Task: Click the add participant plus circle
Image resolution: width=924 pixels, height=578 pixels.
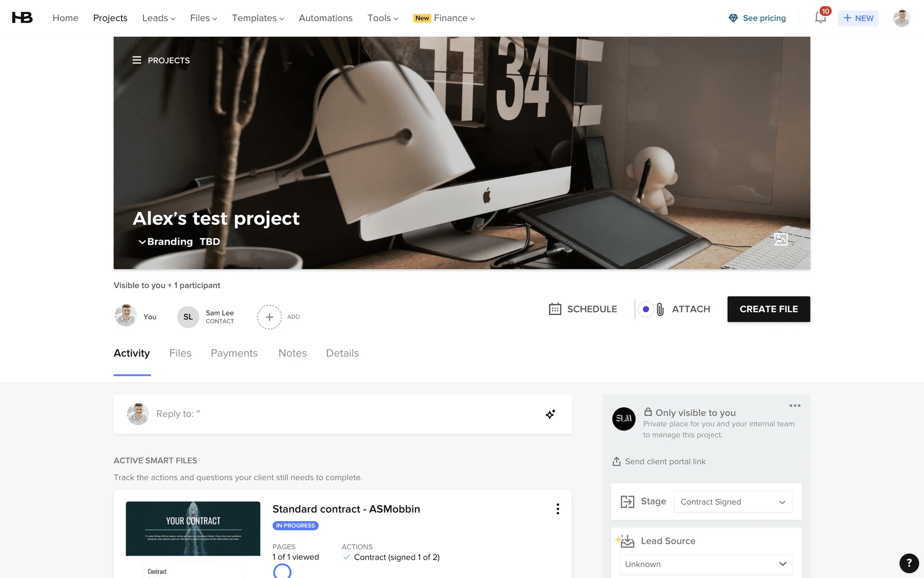Action: (x=269, y=317)
